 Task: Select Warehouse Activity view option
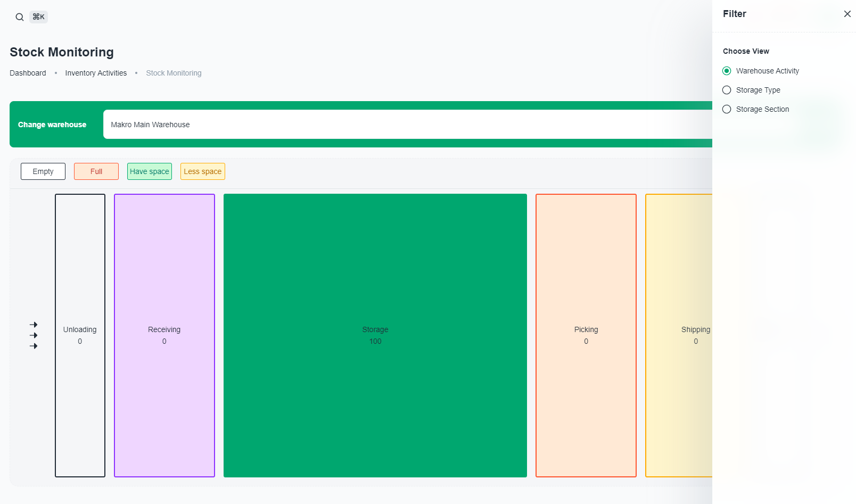[727, 71]
